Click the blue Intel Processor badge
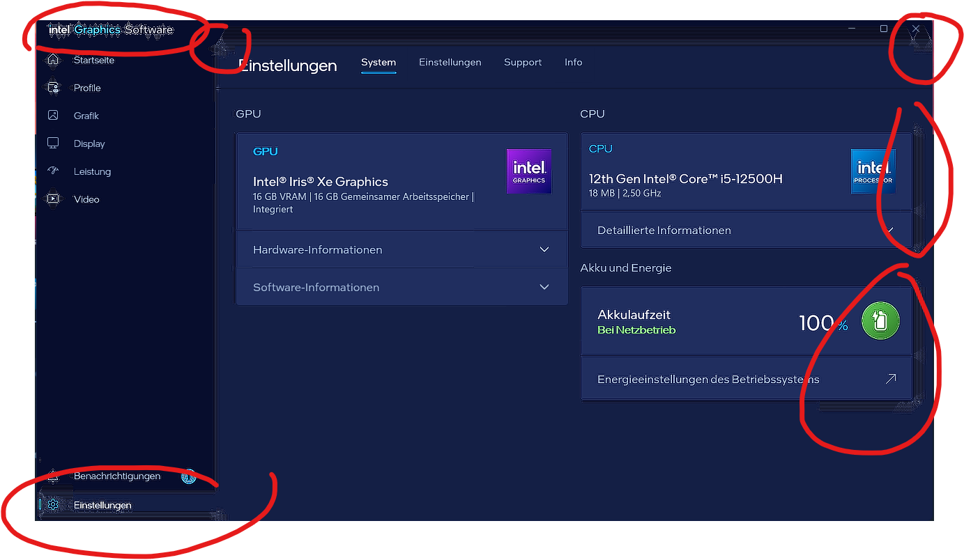Screen dimensions: 964x560 [x=873, y=171]
